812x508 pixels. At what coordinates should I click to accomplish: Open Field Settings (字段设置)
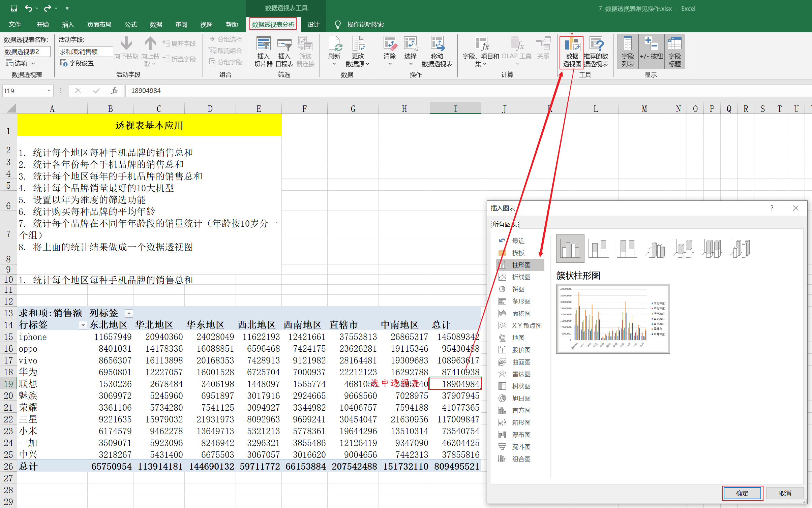pyautogui.click(x=77, y=63)
